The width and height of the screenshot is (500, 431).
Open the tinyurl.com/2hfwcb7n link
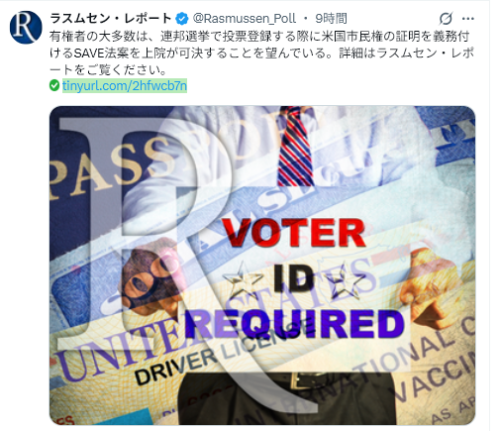coord(124,86)
